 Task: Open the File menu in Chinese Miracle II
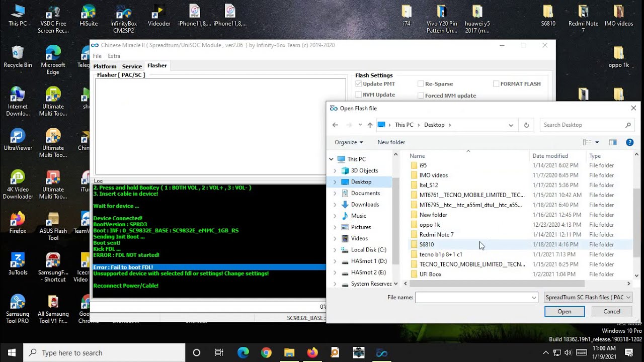(97, 56)
